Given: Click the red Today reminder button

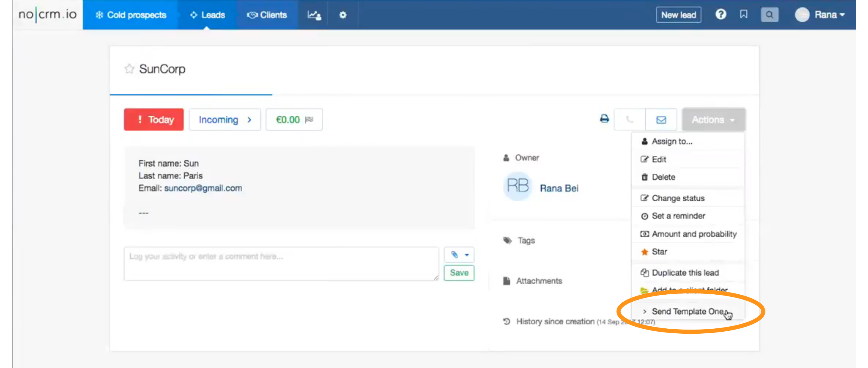Looking at the screenshot, I should (x=154, y=119).
